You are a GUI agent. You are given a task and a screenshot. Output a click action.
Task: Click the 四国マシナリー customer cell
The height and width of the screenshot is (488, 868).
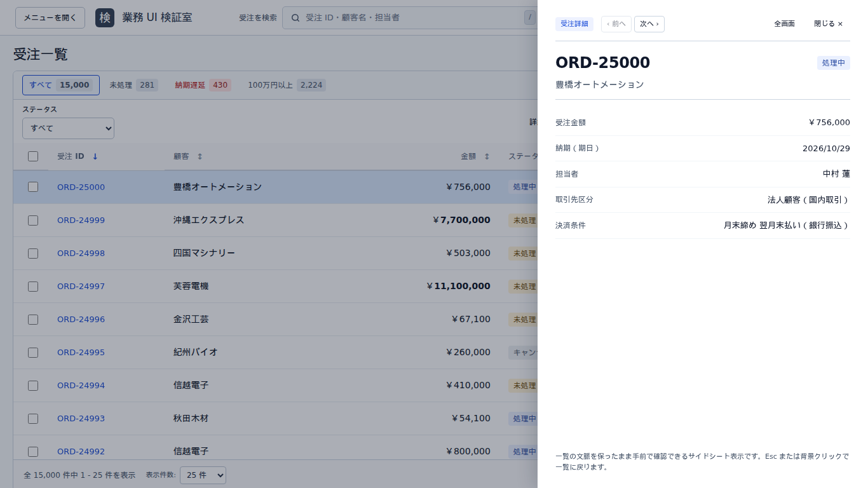[x=204, y=254]
